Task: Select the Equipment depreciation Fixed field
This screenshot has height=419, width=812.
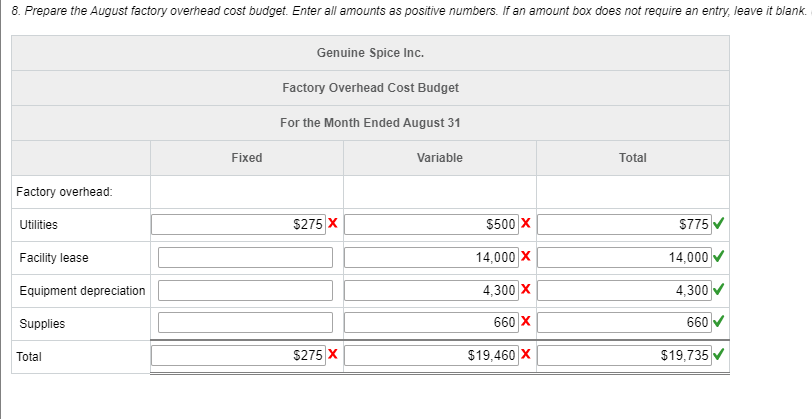Action: (x=245, y=291)
